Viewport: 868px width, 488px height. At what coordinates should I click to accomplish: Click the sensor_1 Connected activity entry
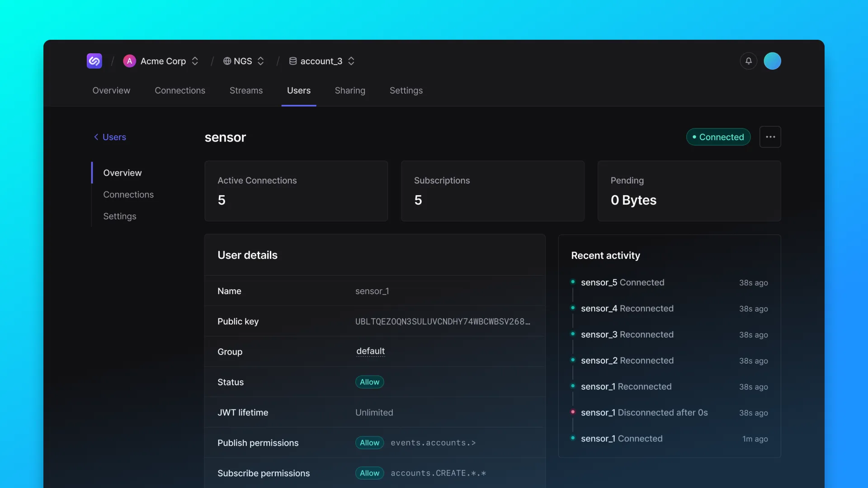pyautogui.click(x=669, y=439)
